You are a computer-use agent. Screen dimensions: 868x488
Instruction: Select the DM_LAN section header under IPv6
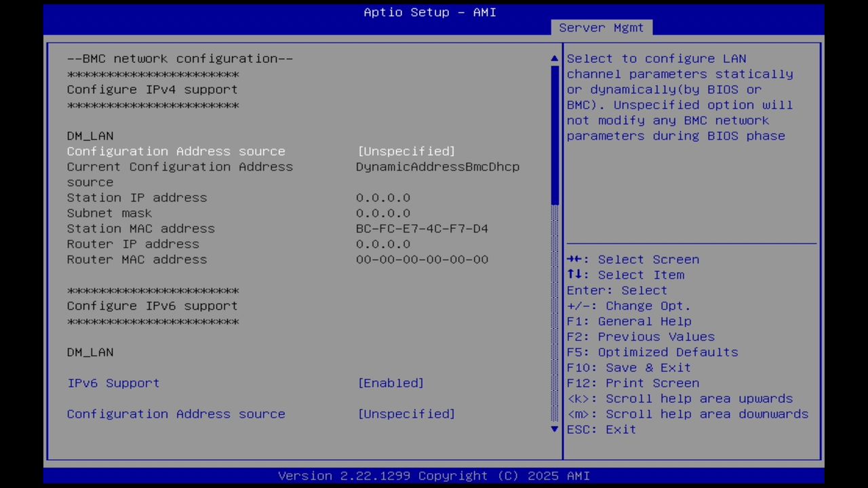pos(90,352)
